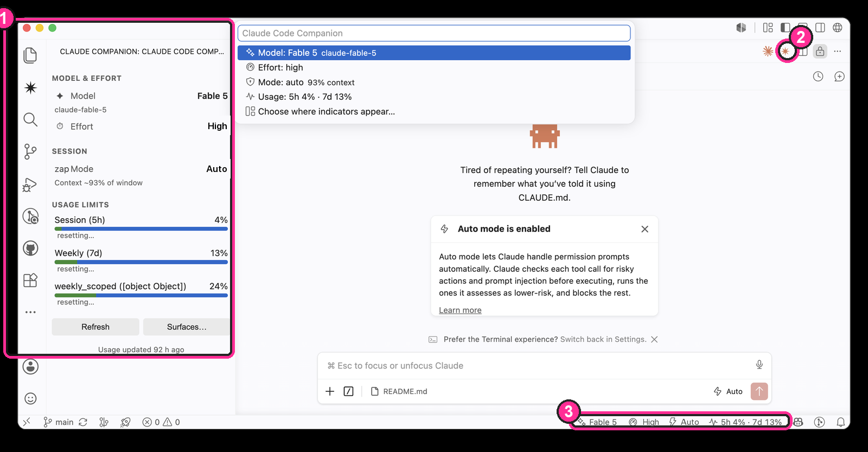Select Usage: 5h 4% · 7d 13% entry

[x=434, y=97]
